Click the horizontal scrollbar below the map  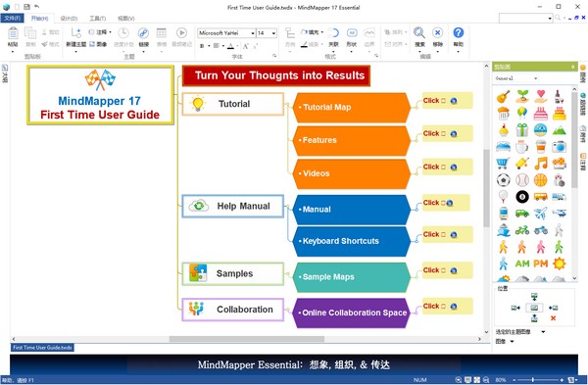tap(246, 339)
